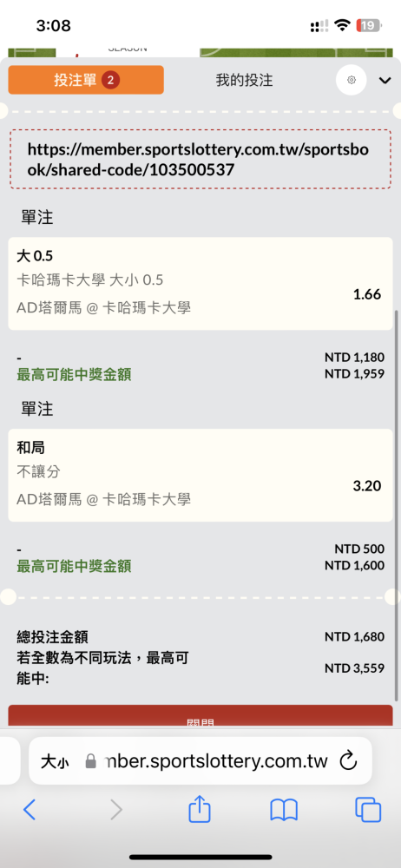
Task: Tap the Safari forward arrow
Action: [x=115, y=810]
